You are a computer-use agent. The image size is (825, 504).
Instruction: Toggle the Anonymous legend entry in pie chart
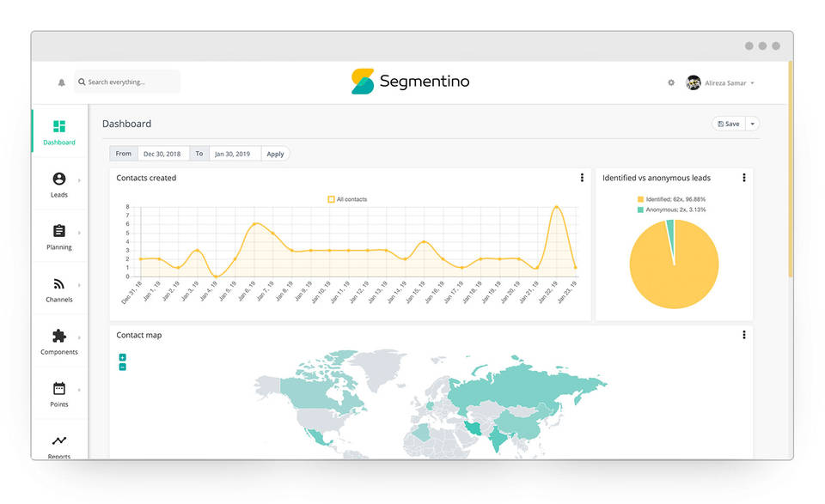(671, 209)
